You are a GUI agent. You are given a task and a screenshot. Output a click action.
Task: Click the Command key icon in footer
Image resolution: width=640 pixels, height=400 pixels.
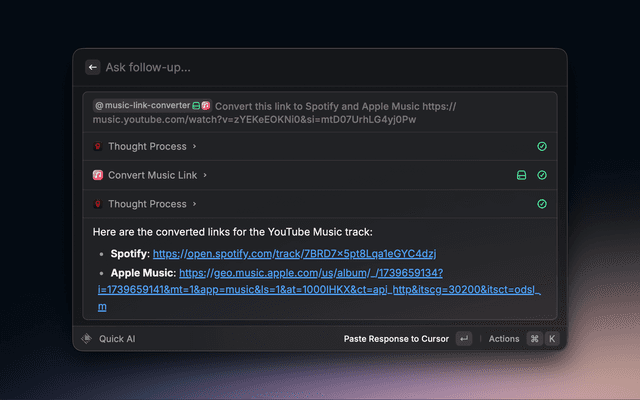pos(534,339)
